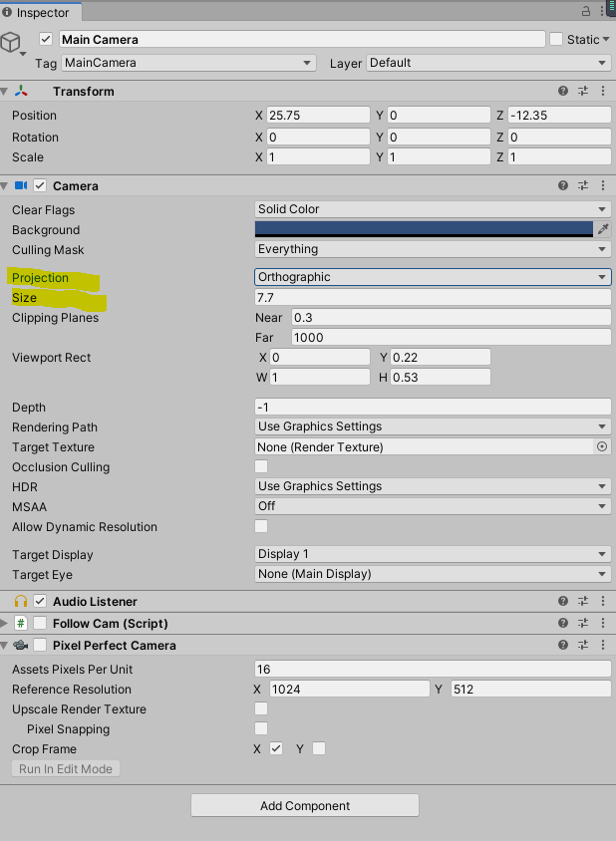
Task: Click Position X value field
Action: [x=318, y=116]
